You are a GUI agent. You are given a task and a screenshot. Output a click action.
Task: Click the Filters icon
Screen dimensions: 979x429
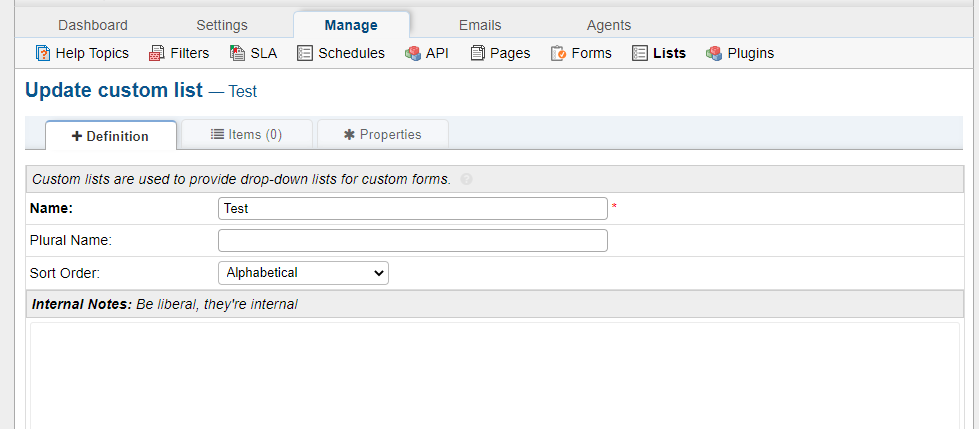pos(156,53)
